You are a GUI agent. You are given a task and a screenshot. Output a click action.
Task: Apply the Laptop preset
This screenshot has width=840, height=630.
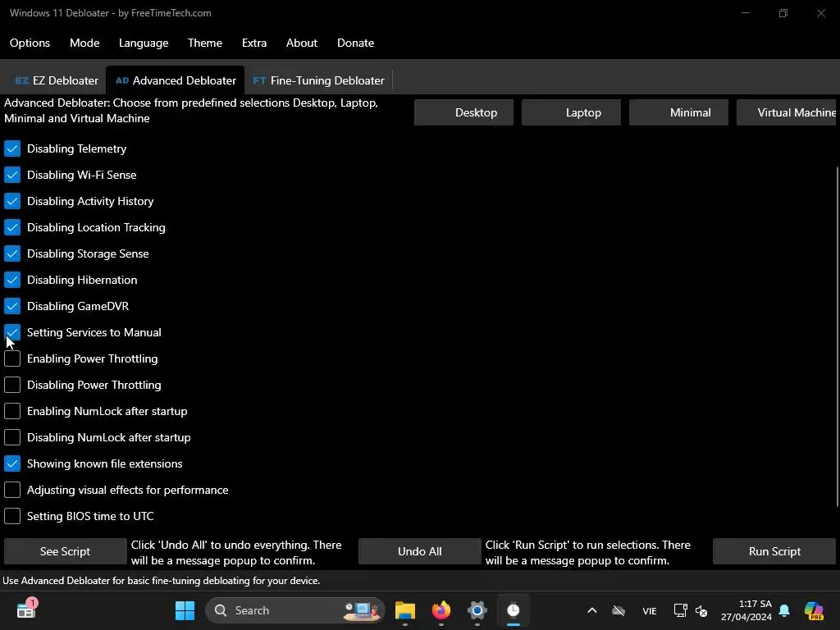tap(571, 112)
